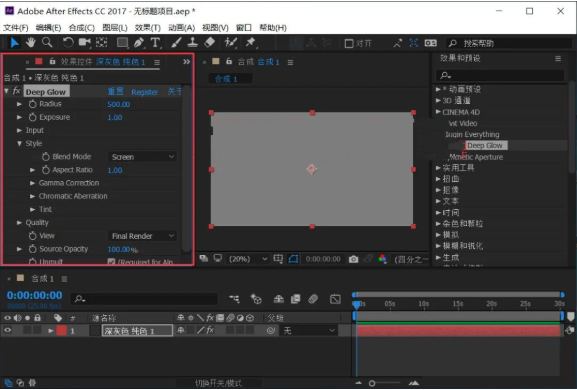577x390 pixels.
Task: Open the 文件(F) menu
Action: tap(16, 28)
